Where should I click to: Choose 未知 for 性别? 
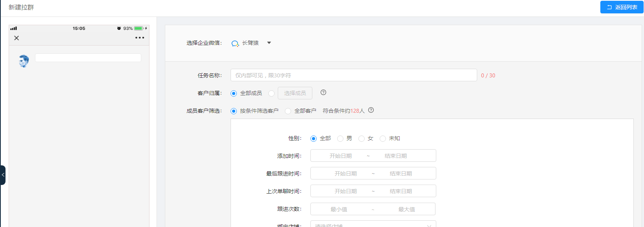[x=383, y=139]
